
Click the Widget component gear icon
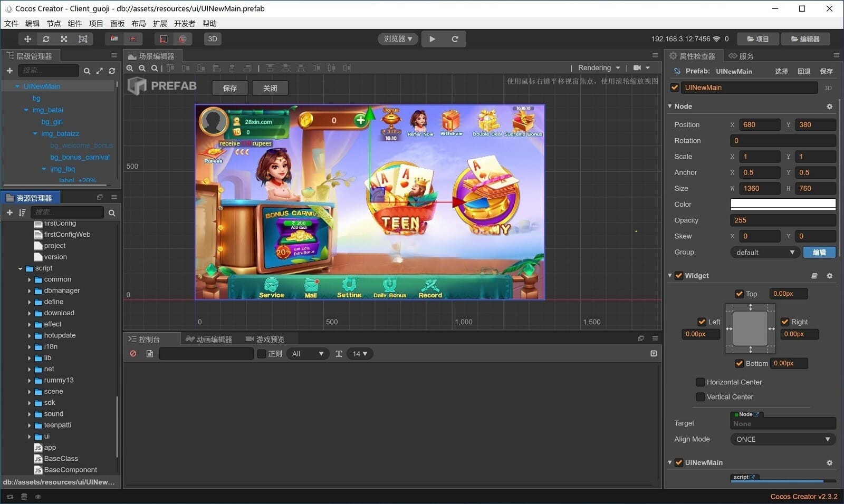[829, 276]
